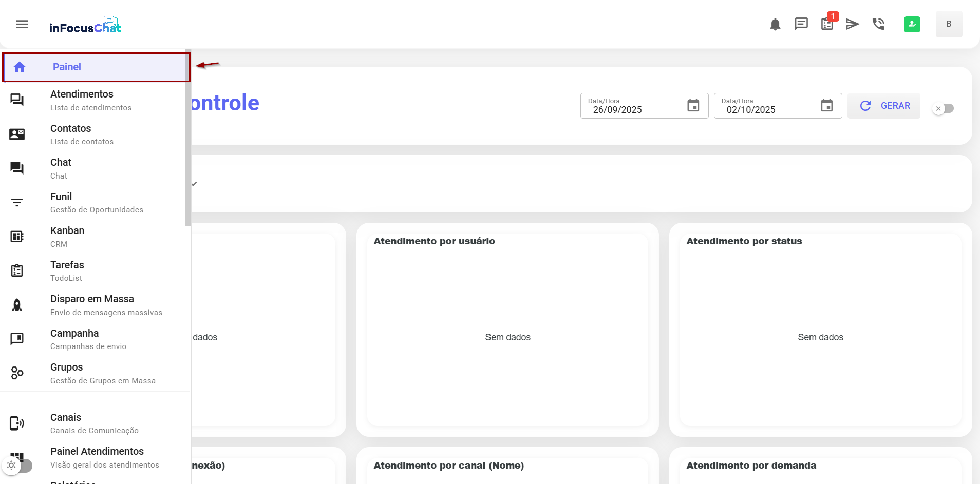
Task: Click the green user status icon
Action: coord(912,24)
